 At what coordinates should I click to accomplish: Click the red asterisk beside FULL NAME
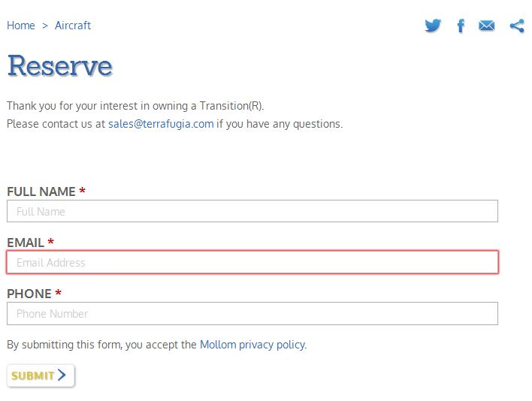coord(82,190)
